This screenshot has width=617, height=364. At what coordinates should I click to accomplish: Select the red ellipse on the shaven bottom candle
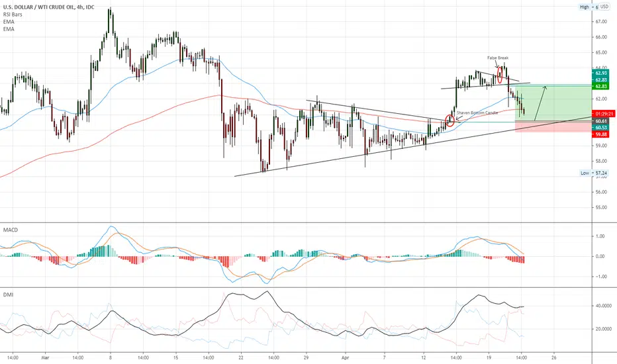click(450, 120)
